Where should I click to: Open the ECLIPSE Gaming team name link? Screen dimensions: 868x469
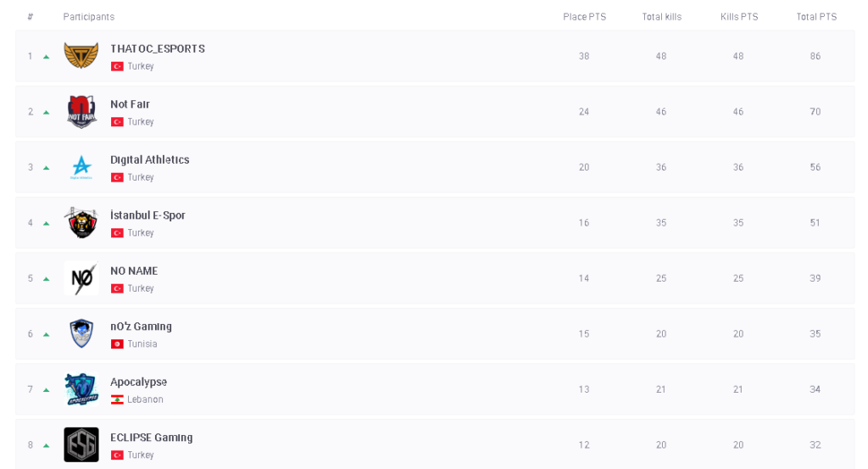pos(151,438)
